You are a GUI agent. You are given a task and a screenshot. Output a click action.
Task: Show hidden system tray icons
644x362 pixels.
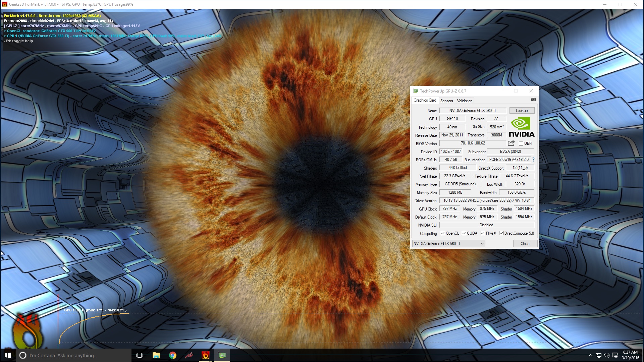pos(590,355)
